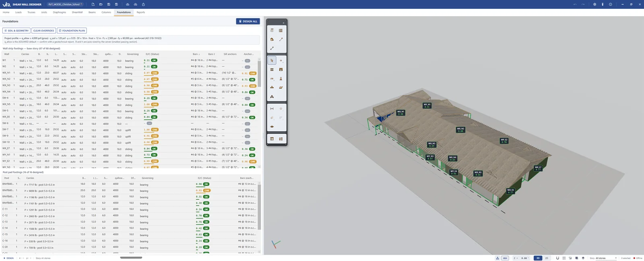This screenshot has height=261, width=644.
Task: Toggle the eye visibility icon in floating toolbar
Action: pyautogui.click(x=272, y=127)
